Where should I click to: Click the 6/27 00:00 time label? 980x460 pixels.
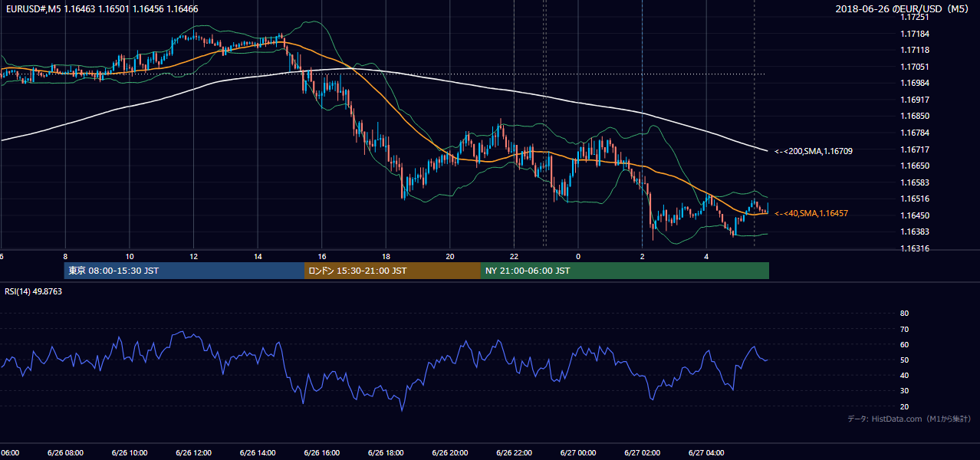coord(578,452)
